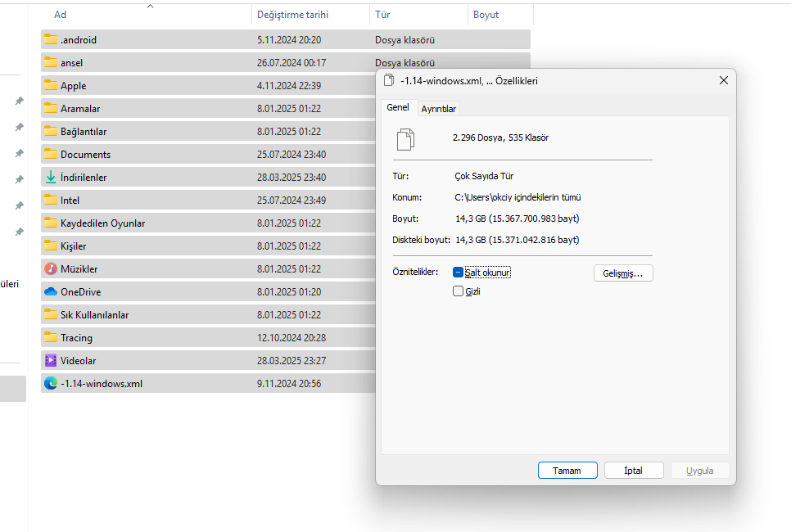
Task: Sort by the Ad column header
Action: coord(60,15)
